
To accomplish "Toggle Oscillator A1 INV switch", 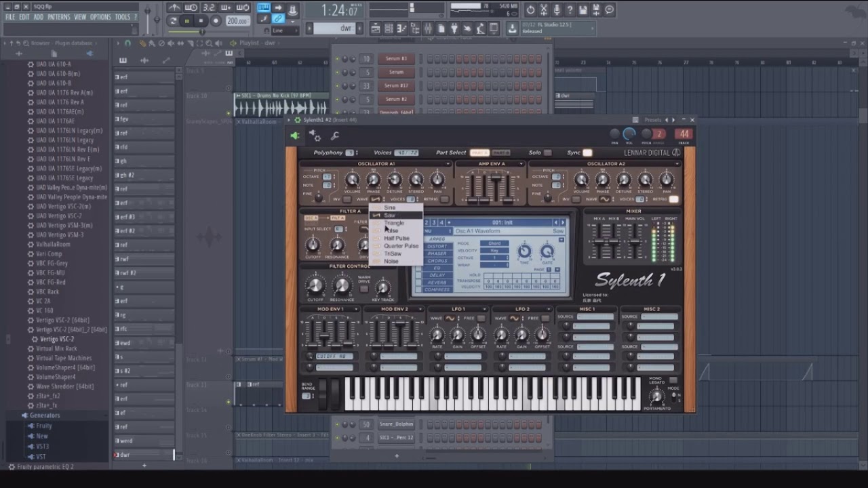I will [347, 199].
